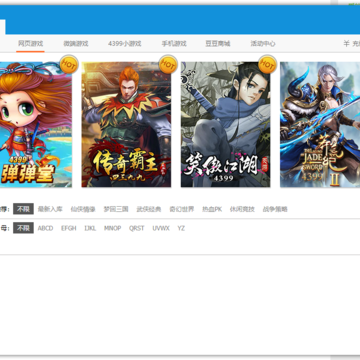The width and height of the screenshot is (360, 360).
Task: Open the 手机游戏 tab
Action: [174, 44]
